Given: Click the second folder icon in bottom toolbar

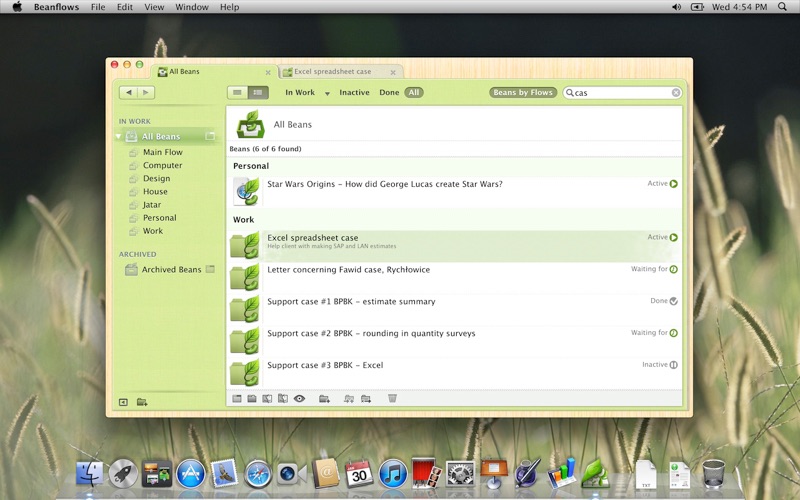Looking at the screenshot, I should click(252, 398).
